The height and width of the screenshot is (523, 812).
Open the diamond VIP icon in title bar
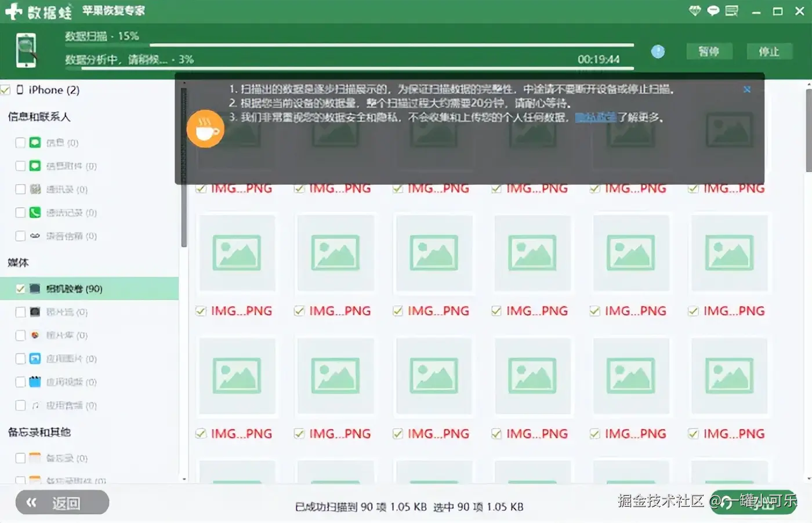click(695, 11)
